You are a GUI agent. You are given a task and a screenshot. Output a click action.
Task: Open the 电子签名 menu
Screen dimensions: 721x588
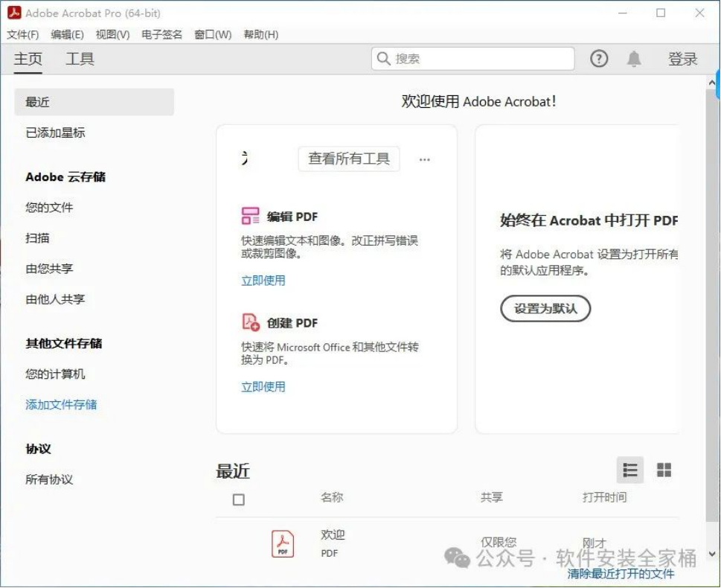pyautogui.click(x=161, y=34)
